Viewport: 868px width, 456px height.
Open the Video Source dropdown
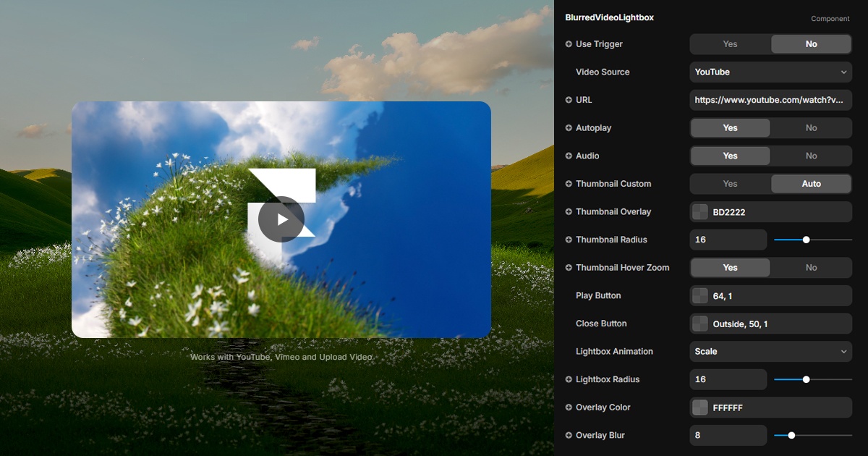coord(770,72)
